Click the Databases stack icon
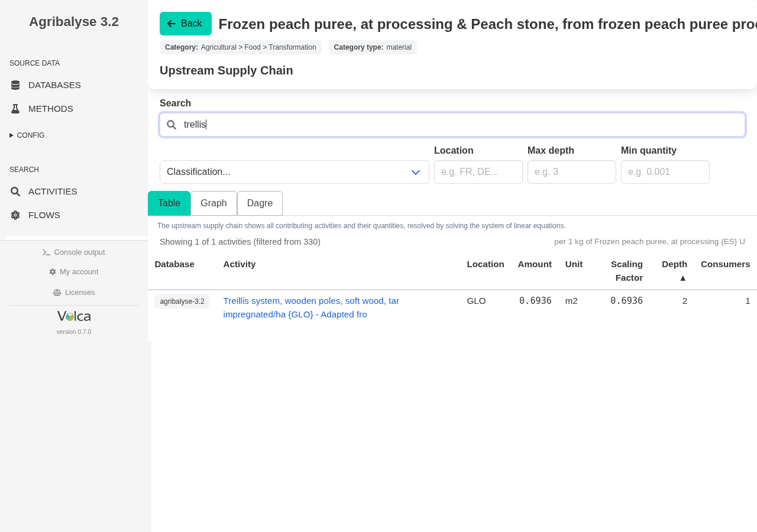 pos(15,85)
